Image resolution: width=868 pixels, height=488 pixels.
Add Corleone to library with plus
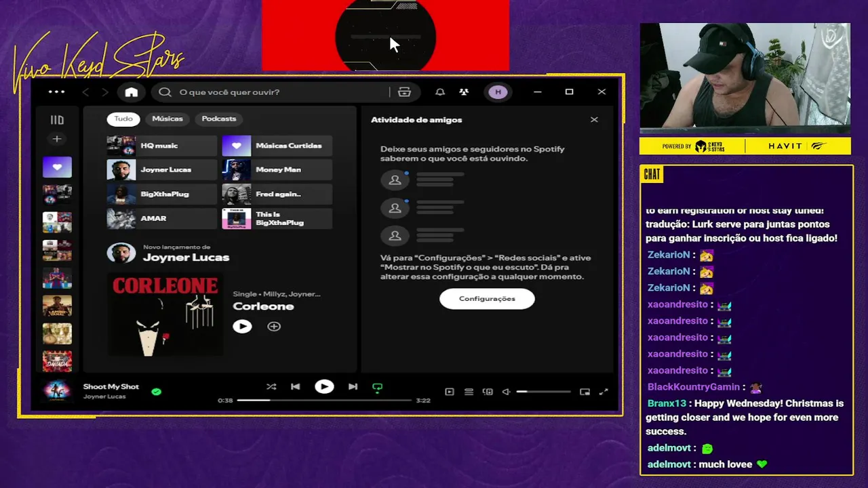coord(274,327)
